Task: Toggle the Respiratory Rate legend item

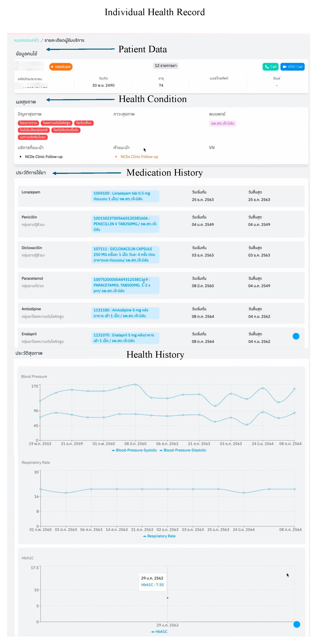Action: click(159, 536)
